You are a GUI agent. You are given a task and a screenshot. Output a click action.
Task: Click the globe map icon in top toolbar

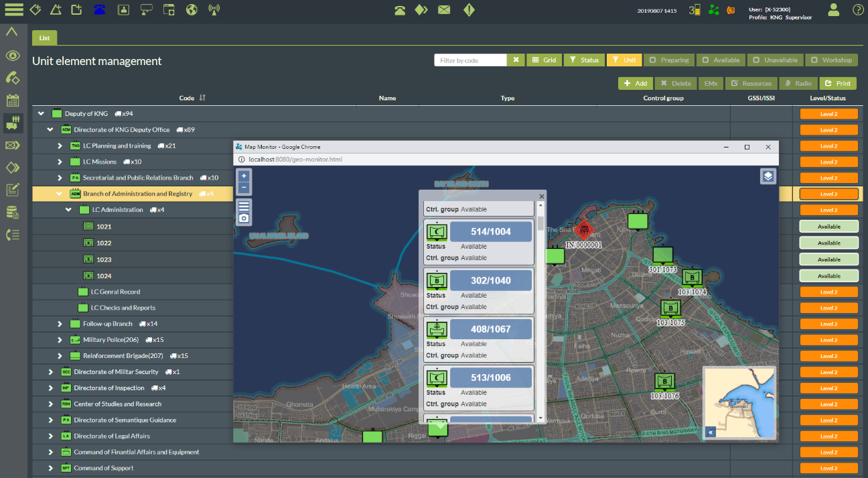click(192, 9)
